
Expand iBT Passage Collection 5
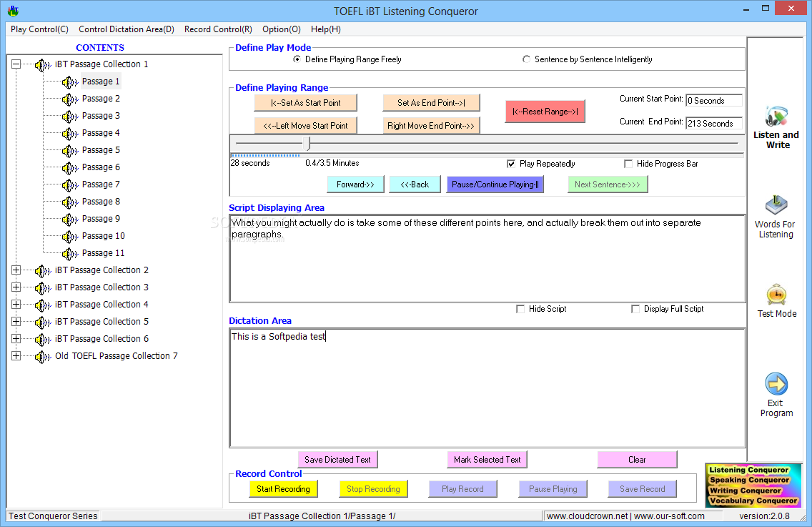(x=16, y=321)
